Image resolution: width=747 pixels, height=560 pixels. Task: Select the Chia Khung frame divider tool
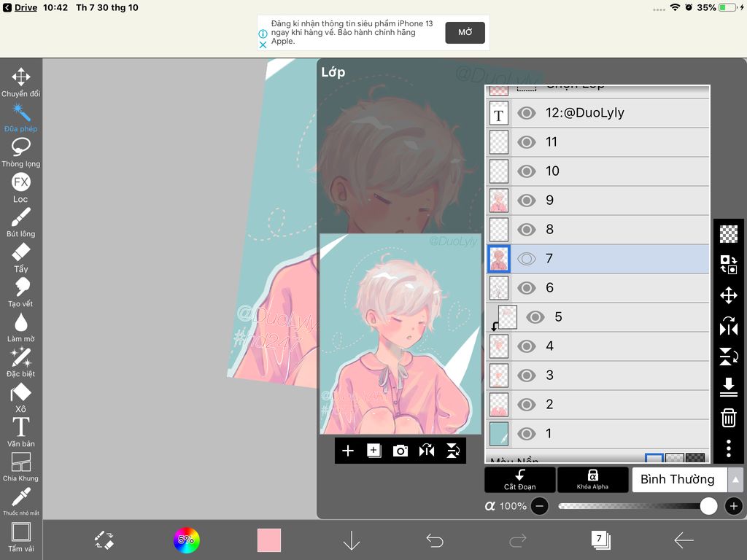(x=21, y=467)
